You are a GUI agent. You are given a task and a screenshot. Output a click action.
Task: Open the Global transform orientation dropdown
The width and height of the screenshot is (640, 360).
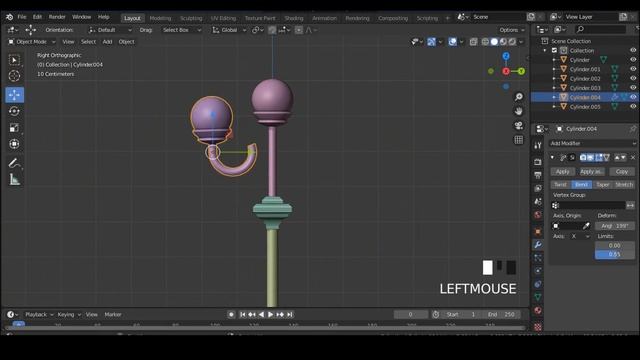229,30
